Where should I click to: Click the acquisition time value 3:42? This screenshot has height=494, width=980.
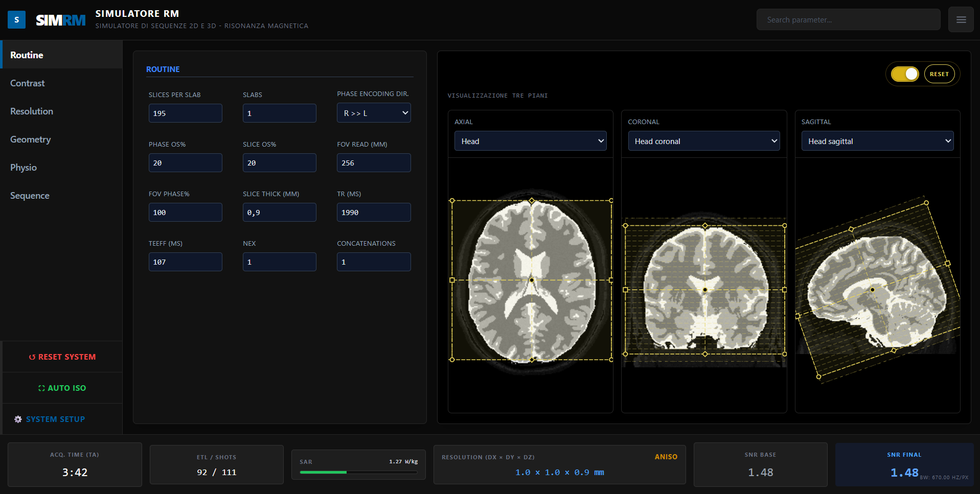pos(75,473)
